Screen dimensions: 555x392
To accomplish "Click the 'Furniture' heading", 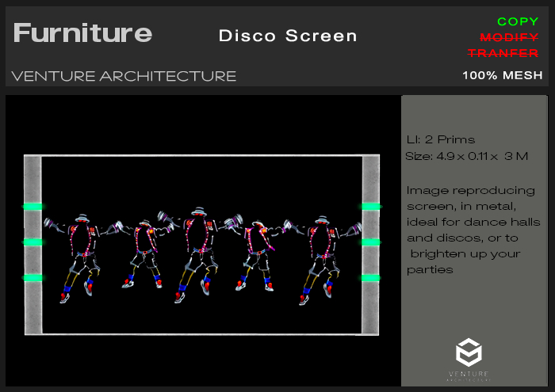I will point(82,33).
